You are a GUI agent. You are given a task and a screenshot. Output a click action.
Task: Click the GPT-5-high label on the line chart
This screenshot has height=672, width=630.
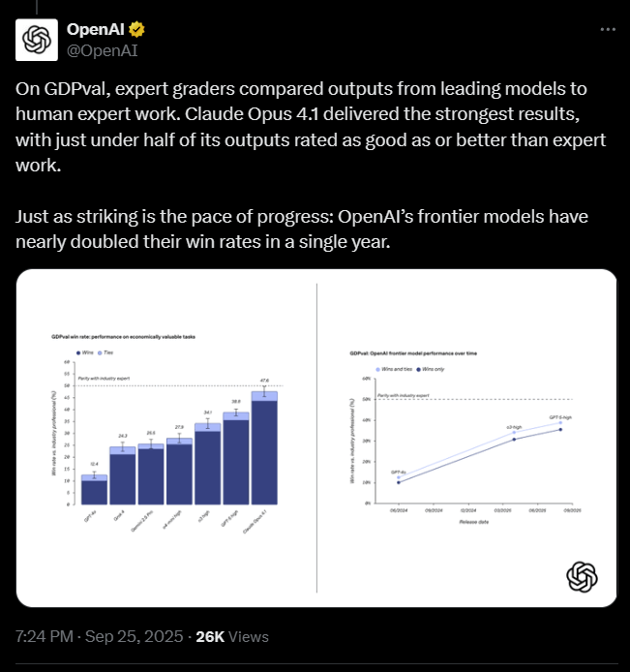560,416
